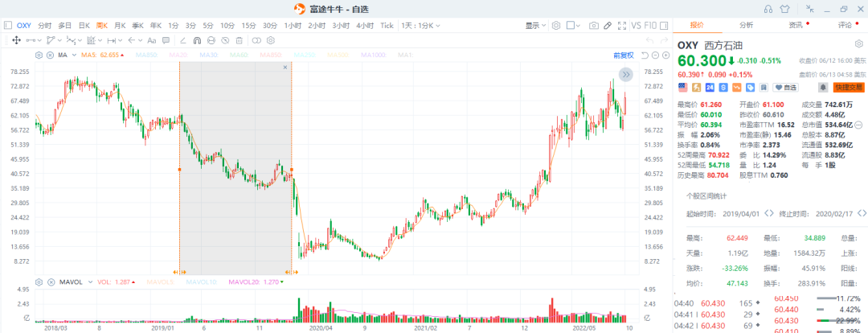Toggle the MAVOL10 line legend
Viewport: 868px width, 333px height.
pyautogui.click(x=200, y=282)
